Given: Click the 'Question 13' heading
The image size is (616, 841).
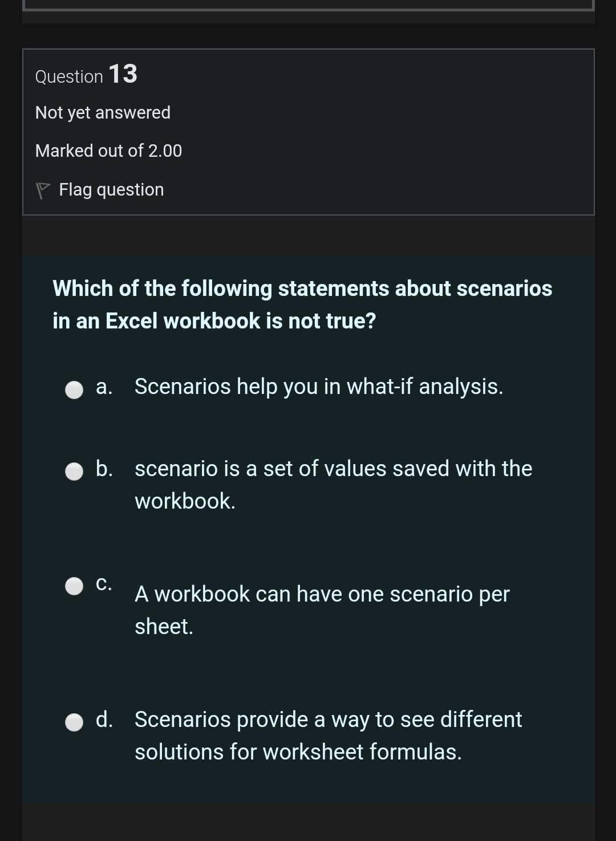Looking at the screenshot, I should 85,75.
